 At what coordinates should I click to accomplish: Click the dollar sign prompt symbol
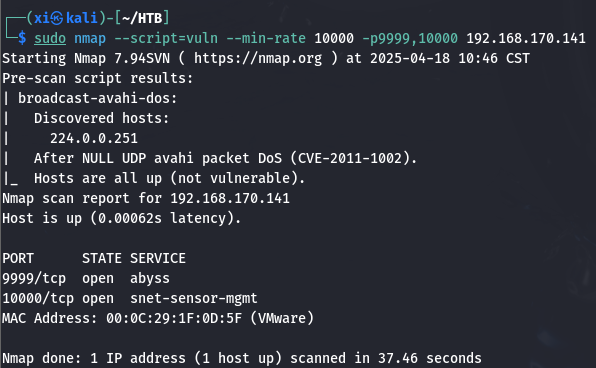[22, 38]
